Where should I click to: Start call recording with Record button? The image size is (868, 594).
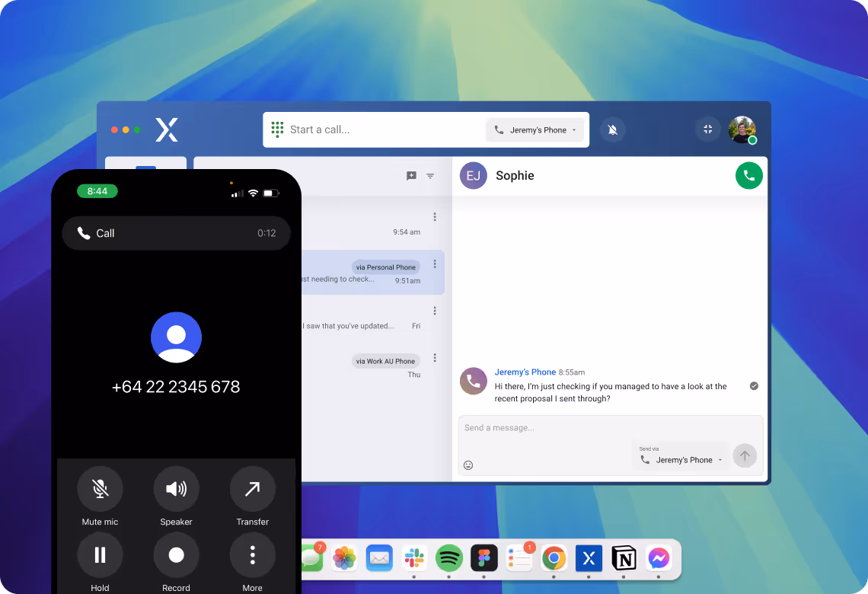[x=176, y=555]
